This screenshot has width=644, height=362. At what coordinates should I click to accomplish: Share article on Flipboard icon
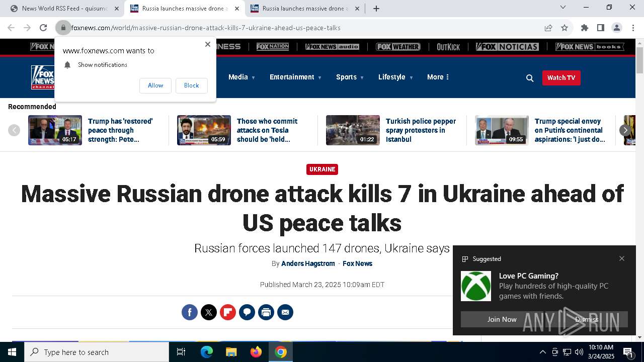(x=228, y=312)
